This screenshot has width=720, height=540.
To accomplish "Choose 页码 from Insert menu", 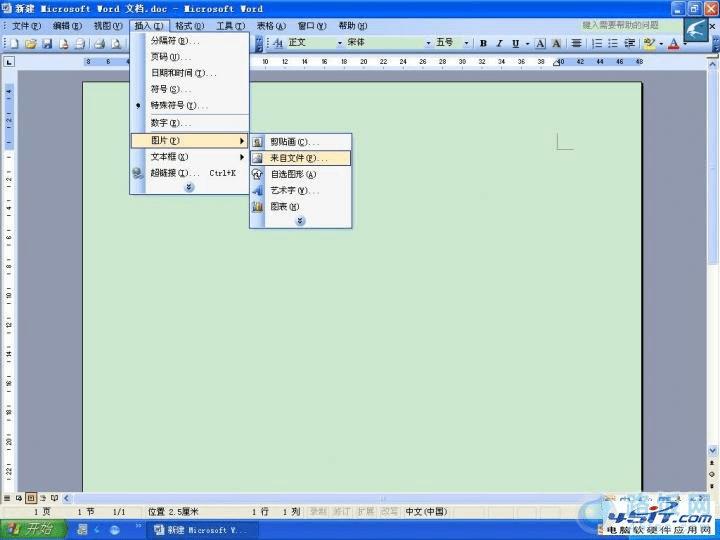I will coord(190,57).
